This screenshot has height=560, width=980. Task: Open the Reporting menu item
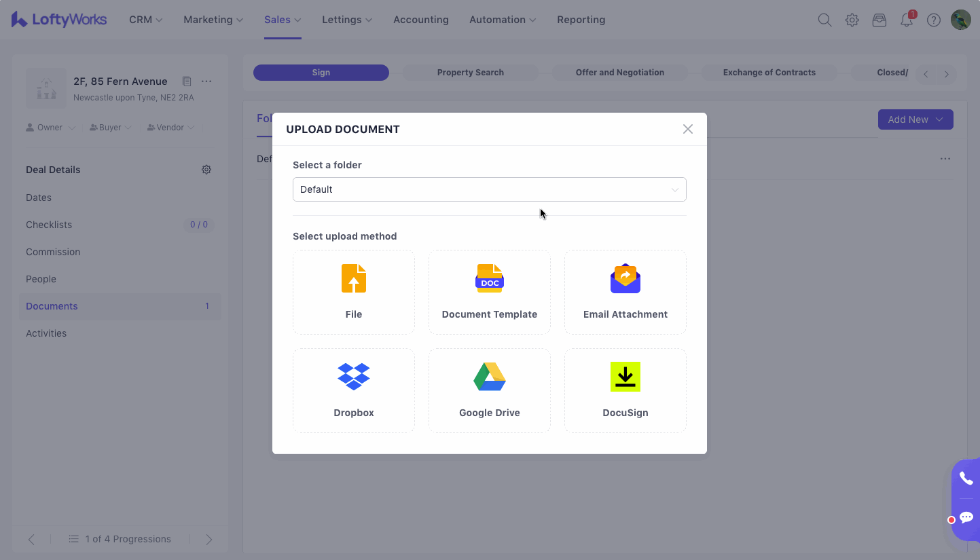581,20
